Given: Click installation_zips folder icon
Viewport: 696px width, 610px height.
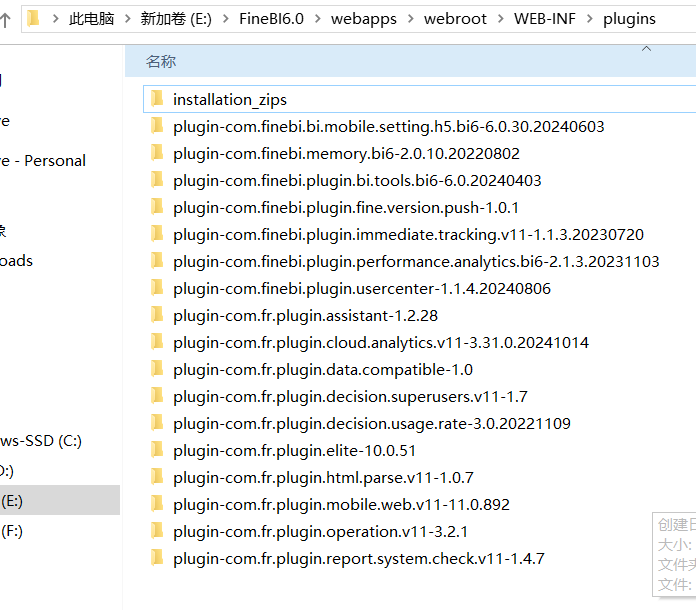Looking at the screenshot, I should tap(157, 99).
